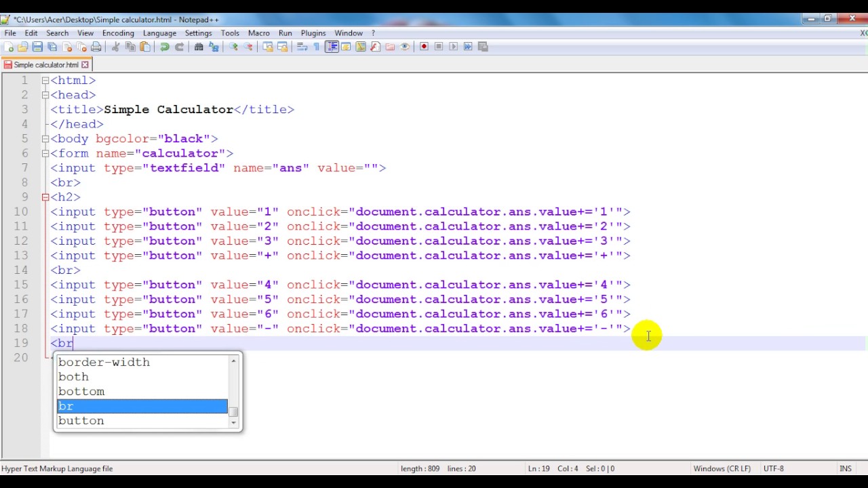Click the INS insert mode status field
The image size is (868, 488).
[846, 468]
